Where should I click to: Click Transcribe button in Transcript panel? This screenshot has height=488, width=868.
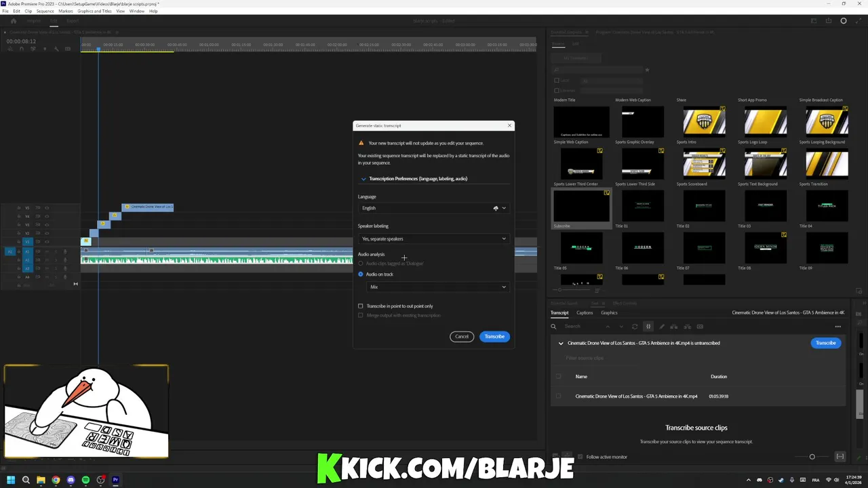(x=826, y=343)
